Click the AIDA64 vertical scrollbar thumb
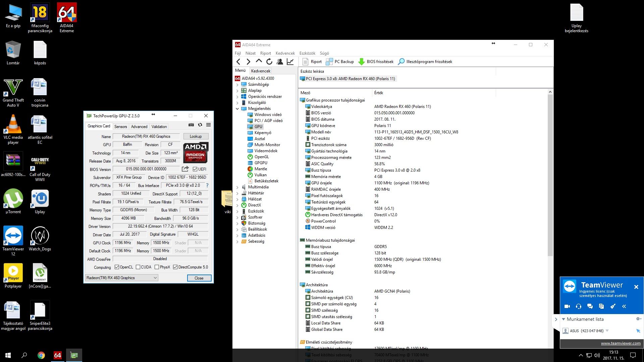644x362 pixels. point(550,175)
